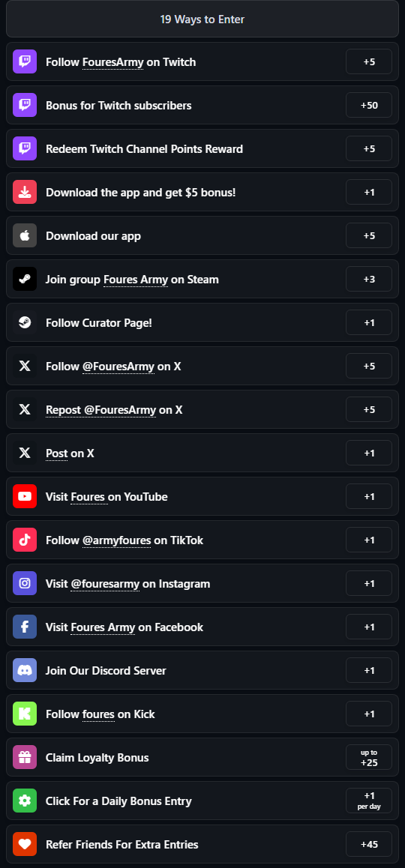Click the heart icon for Refer Friends
405x868 pixels.
(25, 844)
